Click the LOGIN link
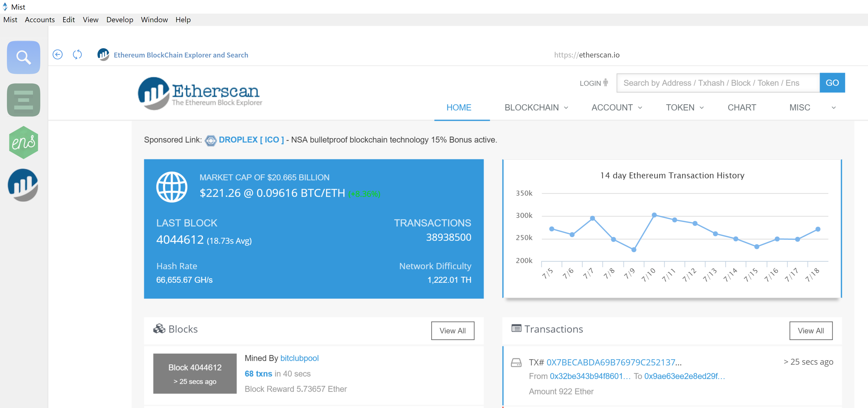 click(590, 83)
